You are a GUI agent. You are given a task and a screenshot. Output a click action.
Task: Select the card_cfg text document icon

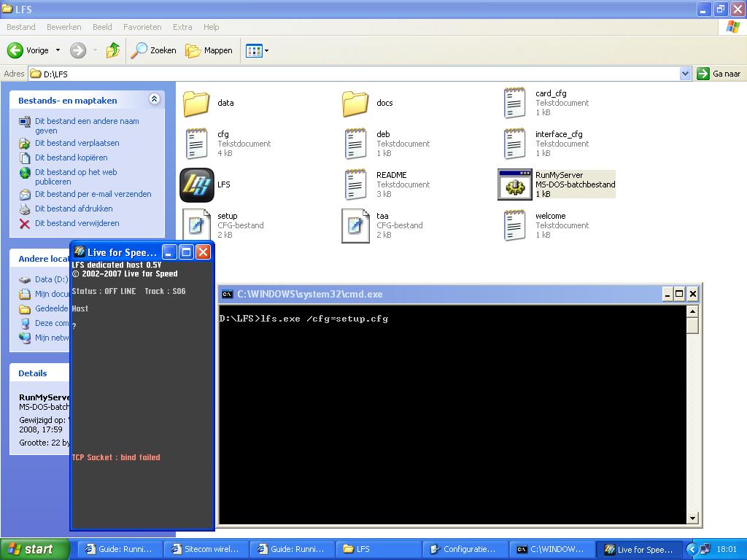click(x=514, y=102)
